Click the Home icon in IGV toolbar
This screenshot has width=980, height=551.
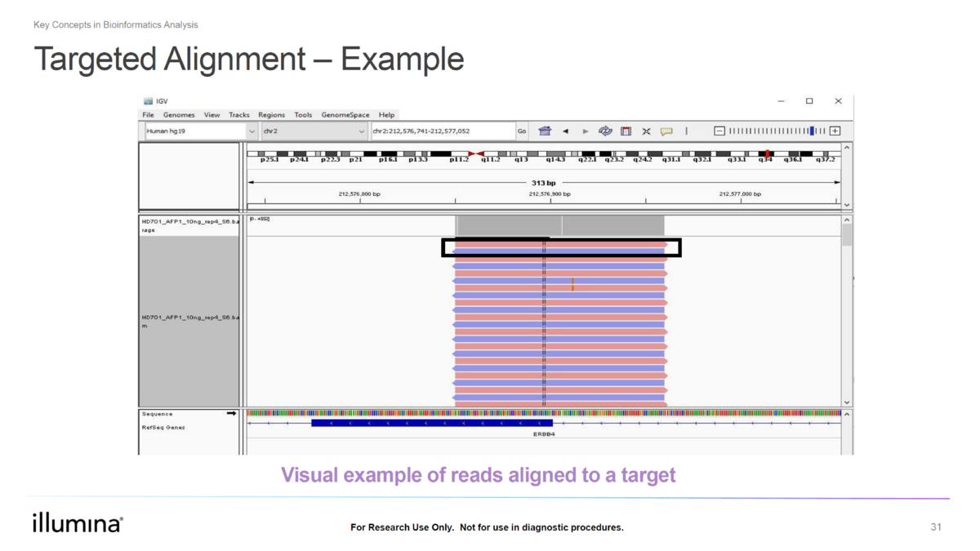click(x=545, y=131)
